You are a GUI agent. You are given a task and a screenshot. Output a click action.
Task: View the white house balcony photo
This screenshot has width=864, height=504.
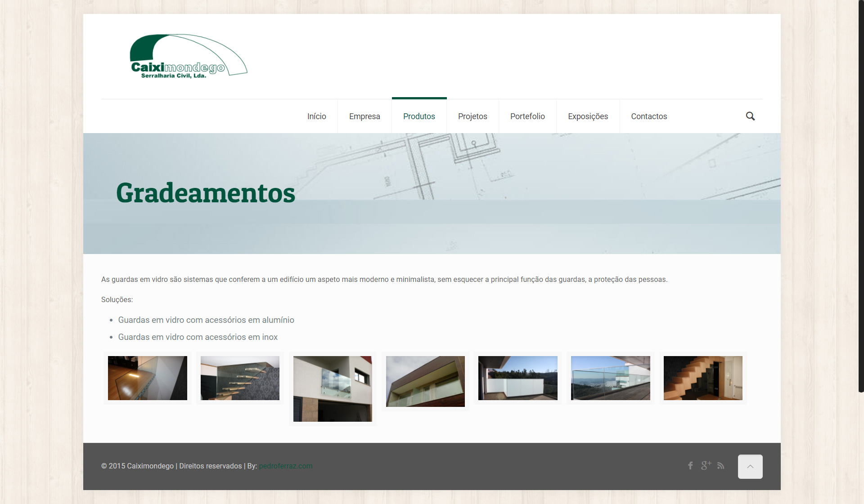pyautogui.click(x=333, y=389)
